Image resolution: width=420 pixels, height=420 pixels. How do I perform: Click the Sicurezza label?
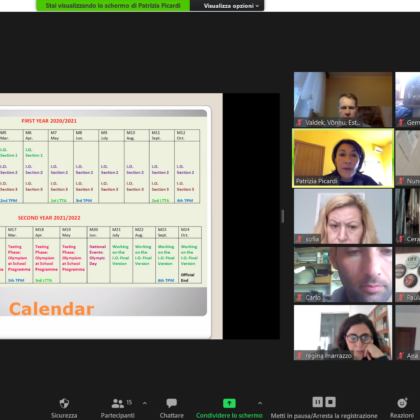pos(64,416)
